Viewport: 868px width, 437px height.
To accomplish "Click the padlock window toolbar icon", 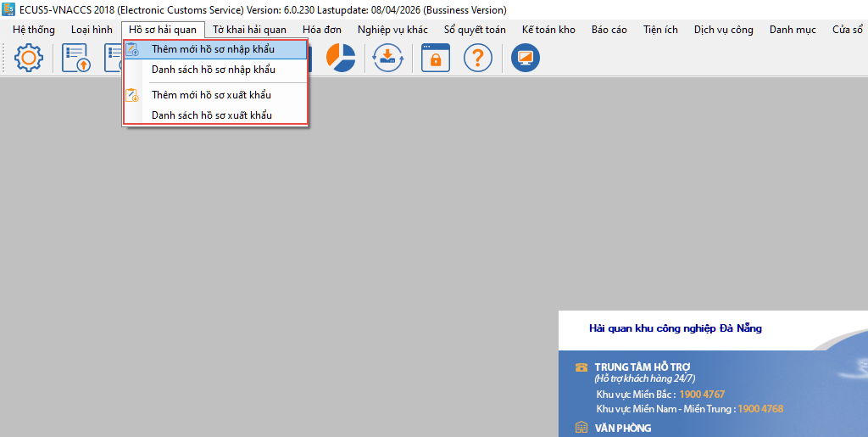I will click(436, 58).
